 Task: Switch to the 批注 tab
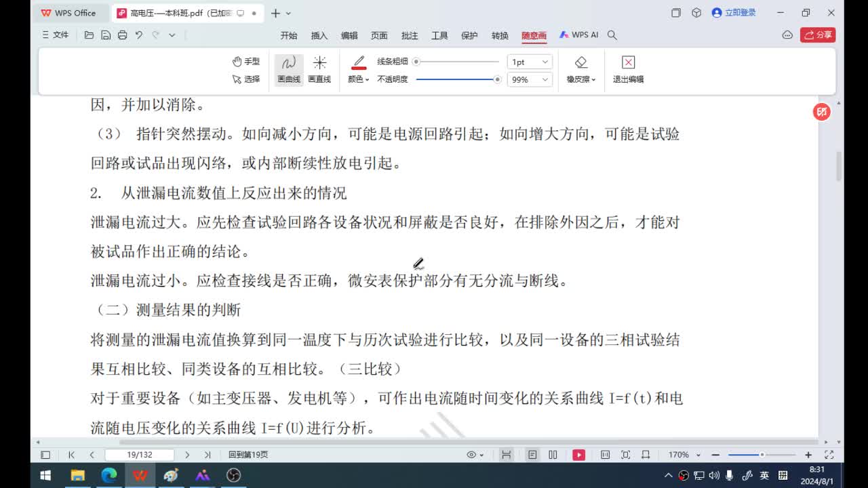point(410,35)
